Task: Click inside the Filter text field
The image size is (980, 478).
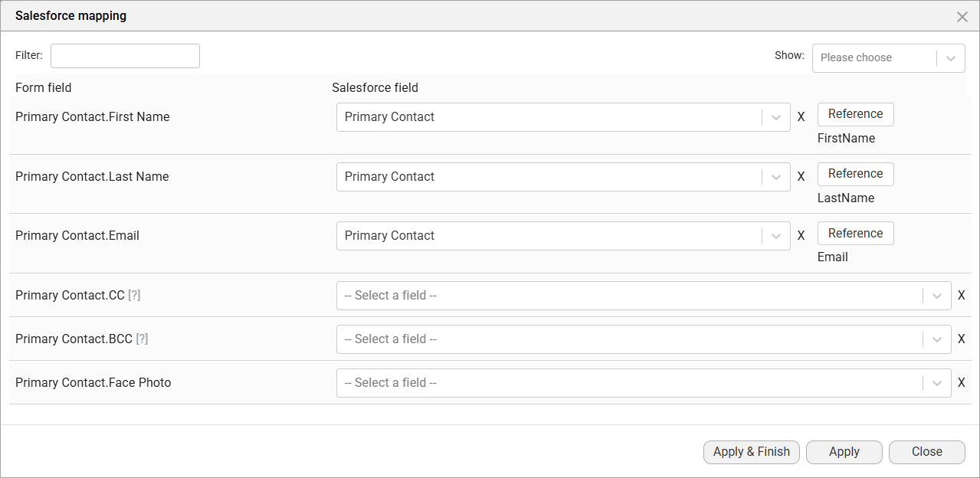Action: [x=124, y=55]
